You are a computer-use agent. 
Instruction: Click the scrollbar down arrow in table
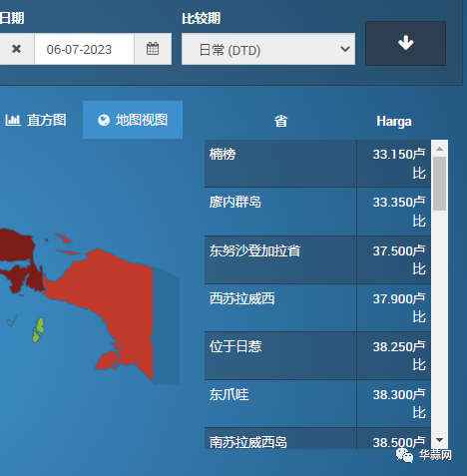point(439,440)
